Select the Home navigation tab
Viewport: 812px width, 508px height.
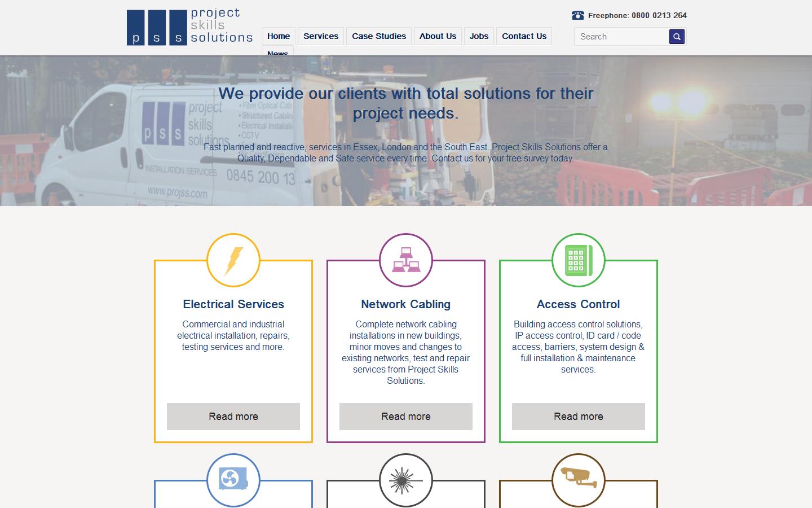click(x=278, y=36)
